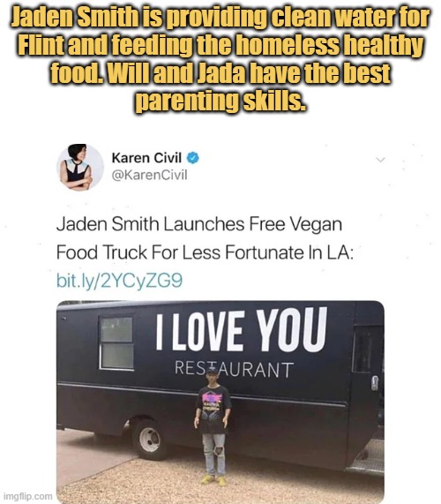Click the truck's side window
This screenshot has width=441, height=504.
[116, 343]
